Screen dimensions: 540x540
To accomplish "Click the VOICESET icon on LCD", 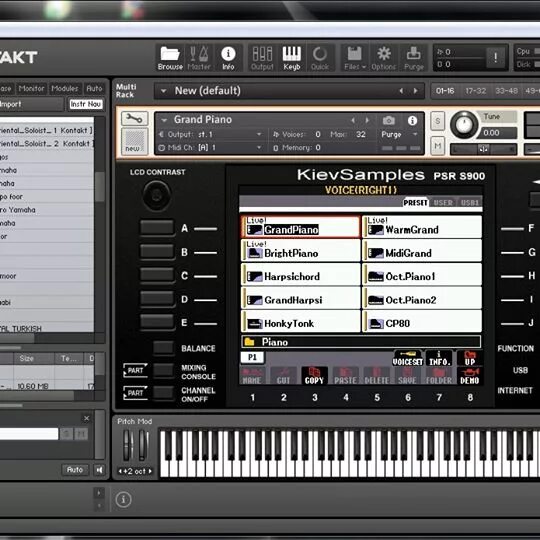I will pyautogui.click(x=407, y=359).
